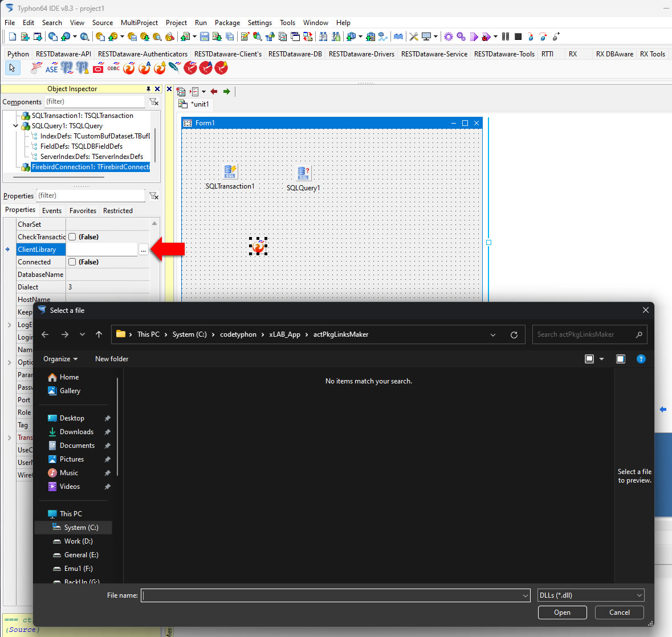Click the Compile purple gear icon
This screenshot has height=637, width=672.
tap(449, 37)
